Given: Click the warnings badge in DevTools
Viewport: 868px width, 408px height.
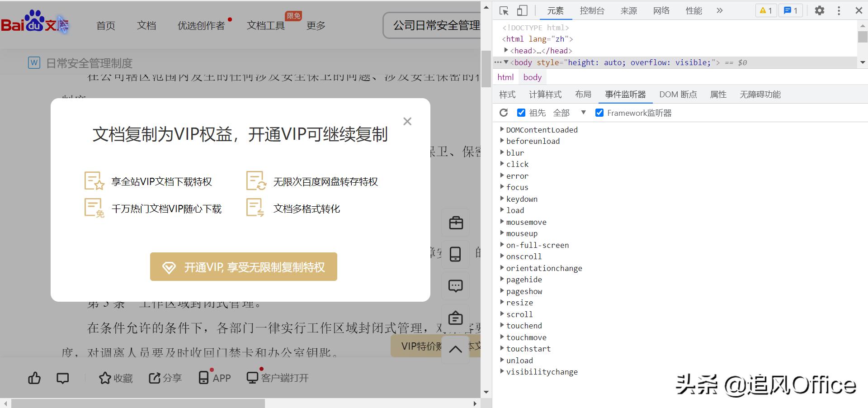Looking at the screenshot, I should [x=765, y=10].
